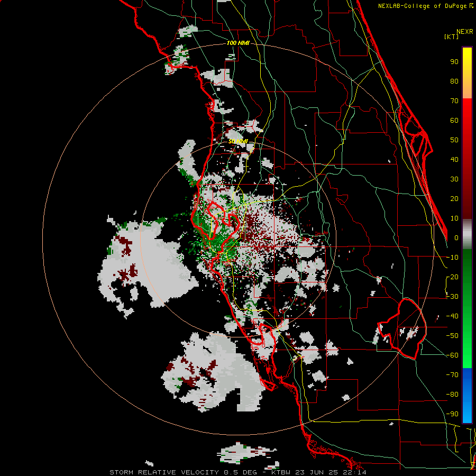Select the -30 value on velocity scale
Image resolution: width=476 pixels, height=476 pixels.
tap(452, 297)
